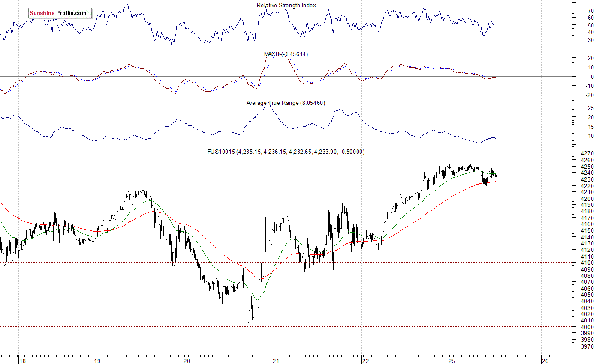Click the price axis label 4120
Screen dimensions: 596x364
[588, 250]
